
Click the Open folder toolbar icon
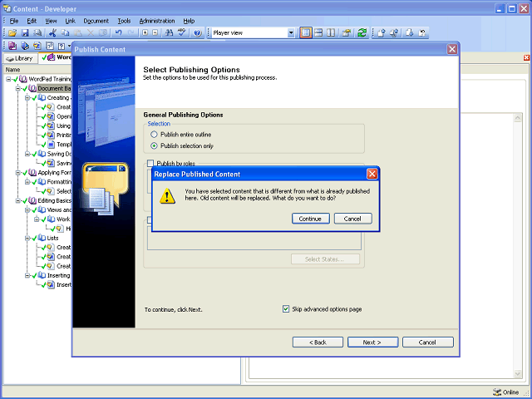12,33
